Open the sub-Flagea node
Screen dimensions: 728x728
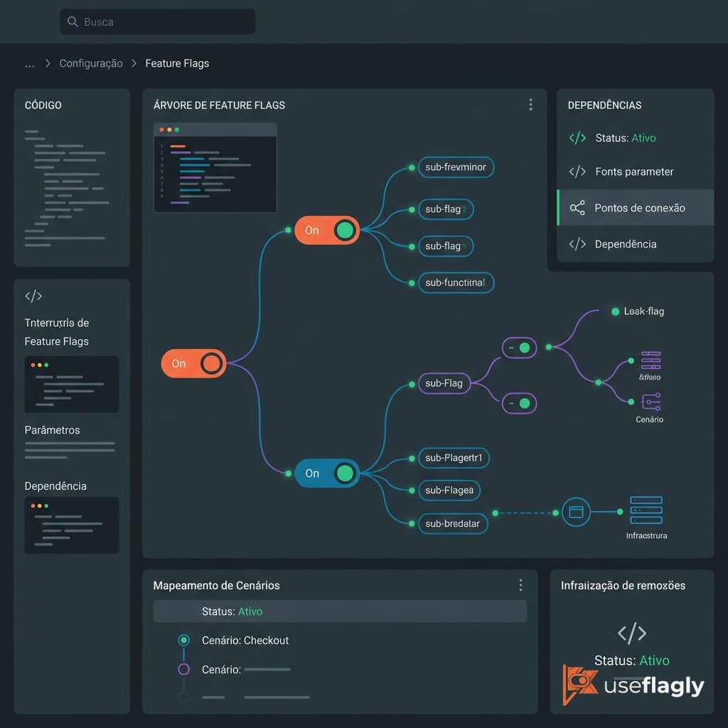coord(449,491)
